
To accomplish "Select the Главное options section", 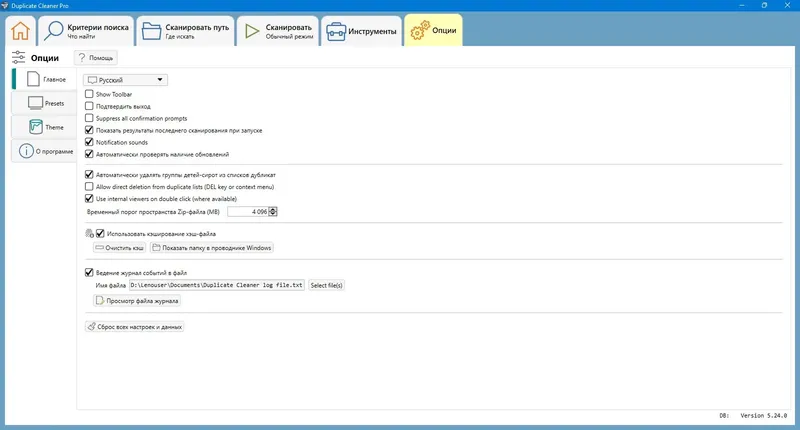I will [x=44, y=79].
